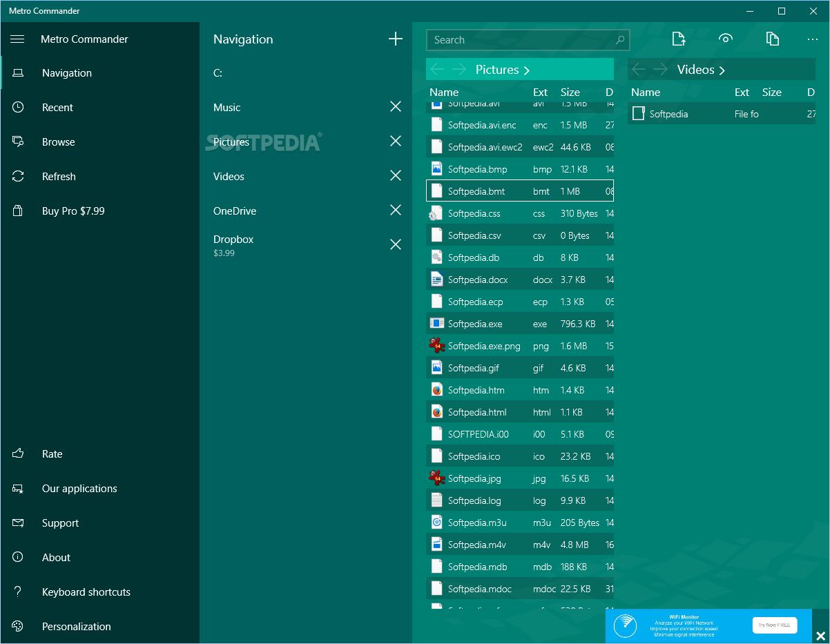Select Softpedia.db file icon
830x644 pixels.
coord(436,257)
